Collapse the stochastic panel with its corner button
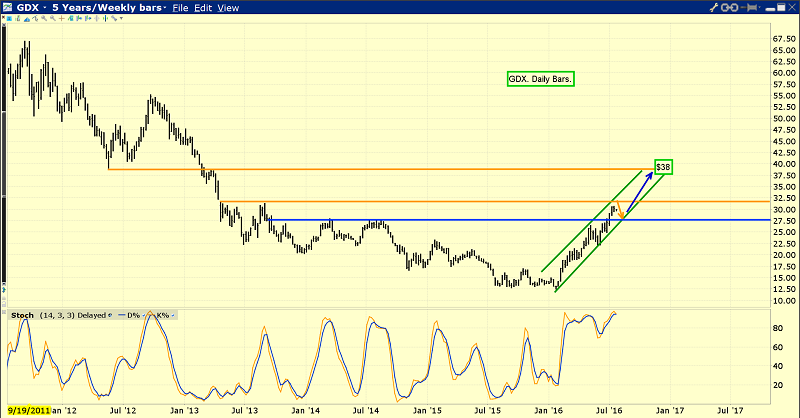 (x=4, y=312)
